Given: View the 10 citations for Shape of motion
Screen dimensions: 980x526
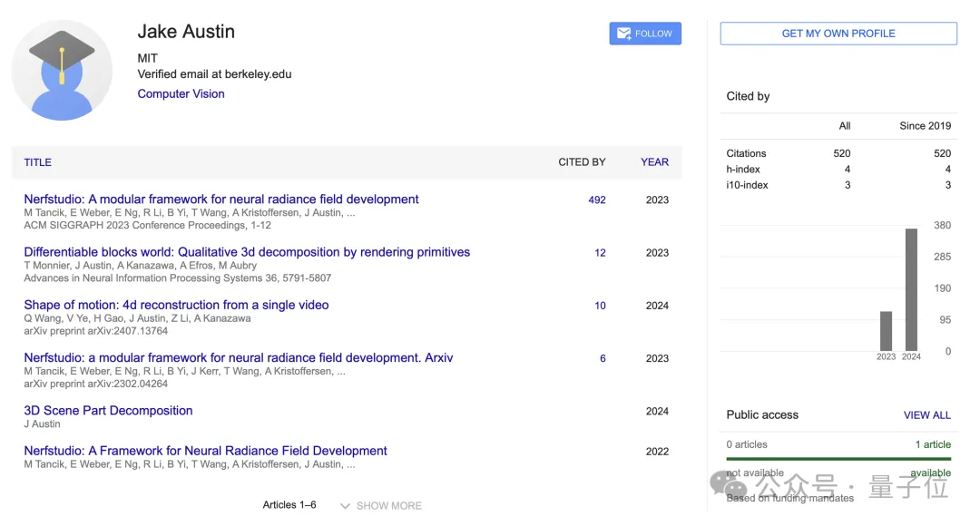Looking at the screenshot, I should pyautogui.click(x=600, y=306).
